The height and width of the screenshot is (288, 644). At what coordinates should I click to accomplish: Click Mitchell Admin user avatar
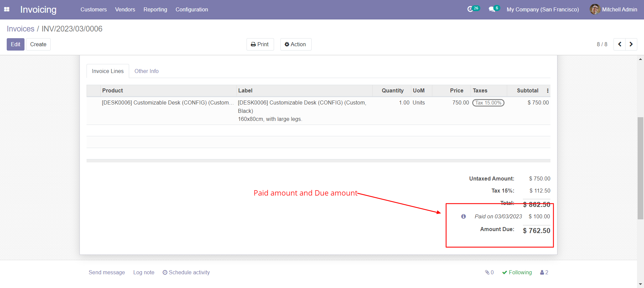[x=595, y=9]
